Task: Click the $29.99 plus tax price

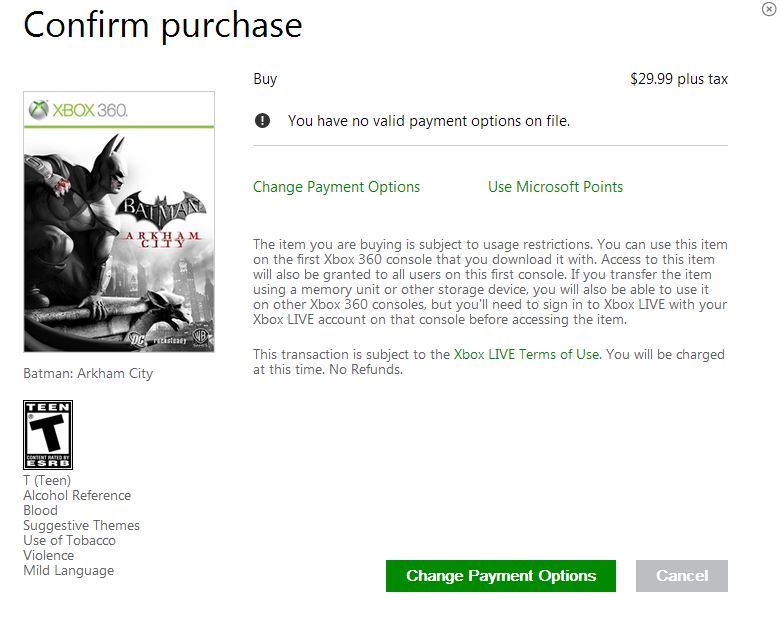Action: (x=678, y=79)
